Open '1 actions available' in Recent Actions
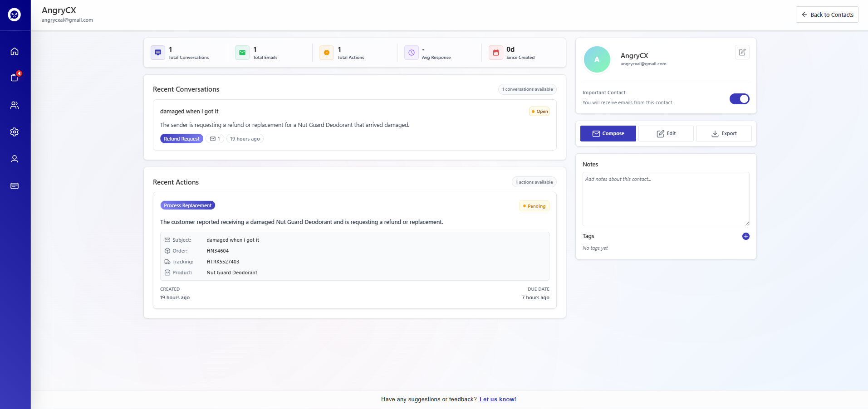The image size is (868, 409). pyautogui.click(x=535, y=182)
